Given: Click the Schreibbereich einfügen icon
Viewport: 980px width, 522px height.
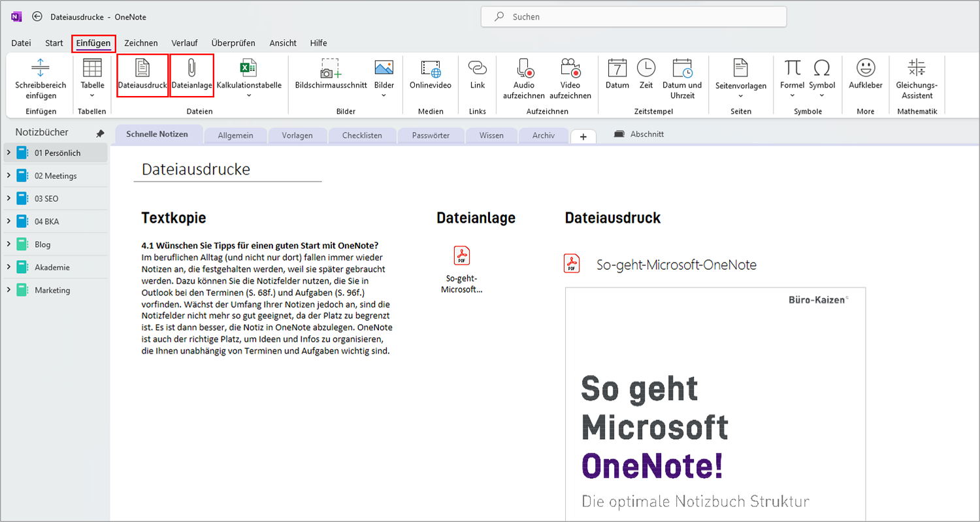Looking at the screenshot, I should [41, 68].
